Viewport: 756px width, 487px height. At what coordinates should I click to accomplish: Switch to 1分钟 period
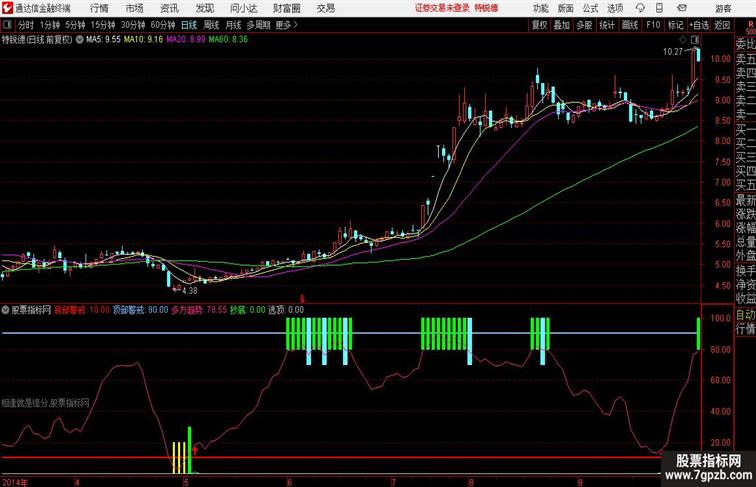[x=50, y=25]
